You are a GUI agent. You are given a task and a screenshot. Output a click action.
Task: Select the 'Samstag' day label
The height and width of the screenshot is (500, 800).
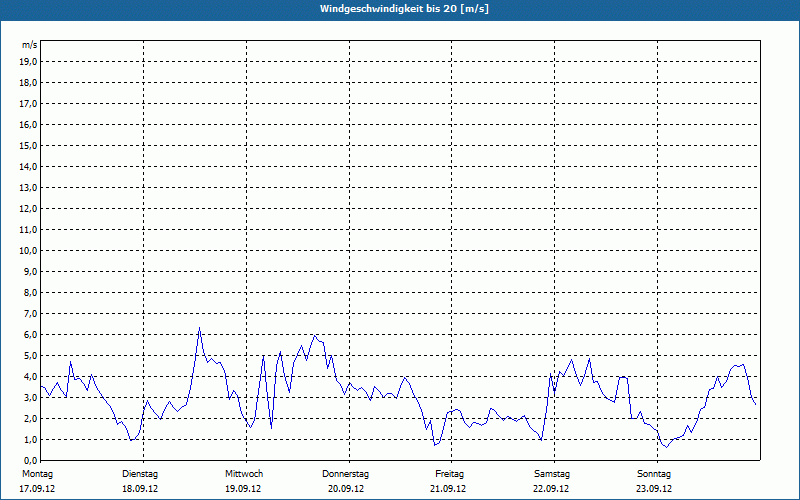(552, 474)
